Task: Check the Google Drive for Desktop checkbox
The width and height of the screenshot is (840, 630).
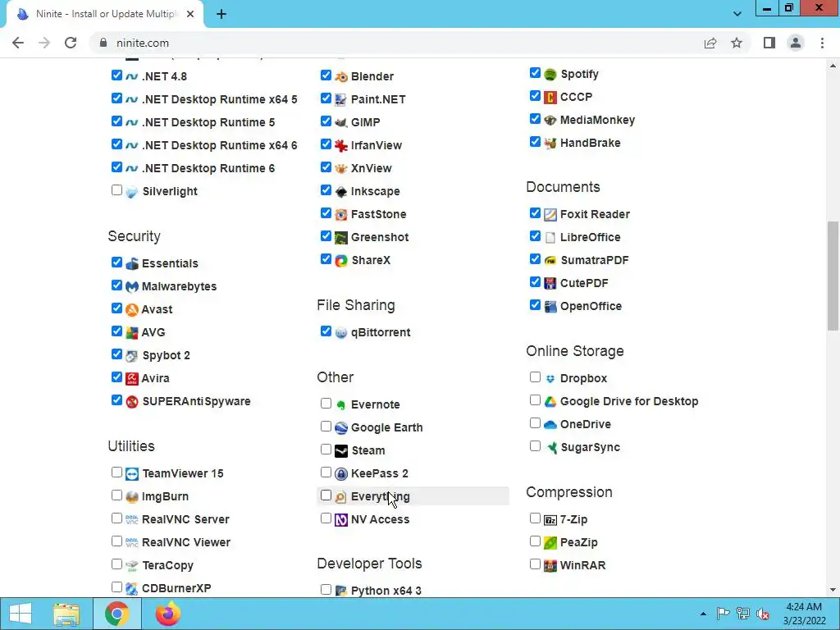Action: pyautogui.click(x=535, y=400)
